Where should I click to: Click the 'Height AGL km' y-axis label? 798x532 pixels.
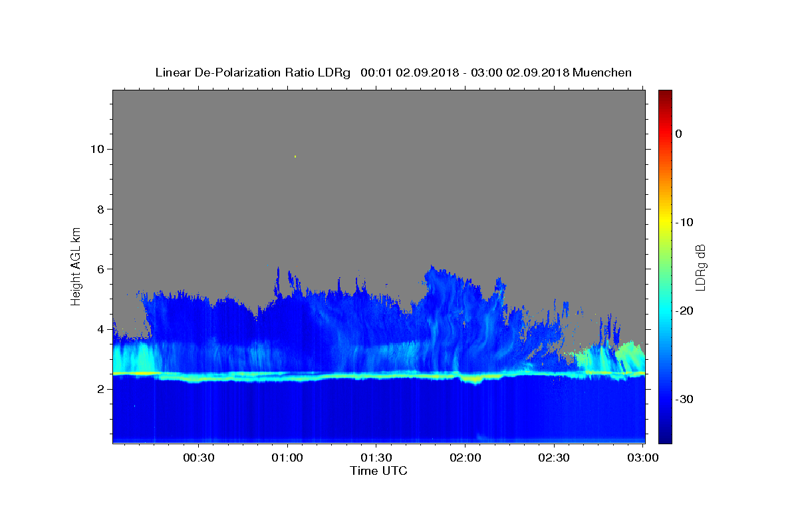[x=76, y=266]
